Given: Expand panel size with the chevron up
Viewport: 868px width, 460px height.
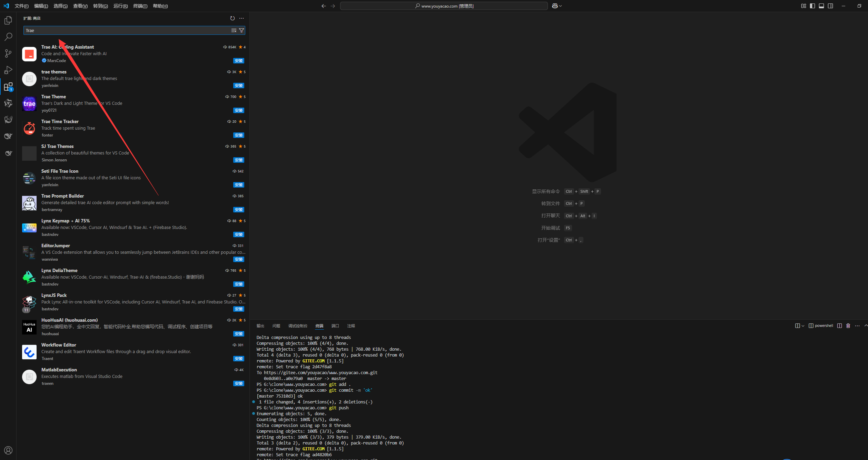Looking at the screenshot, I should (866, 326).
